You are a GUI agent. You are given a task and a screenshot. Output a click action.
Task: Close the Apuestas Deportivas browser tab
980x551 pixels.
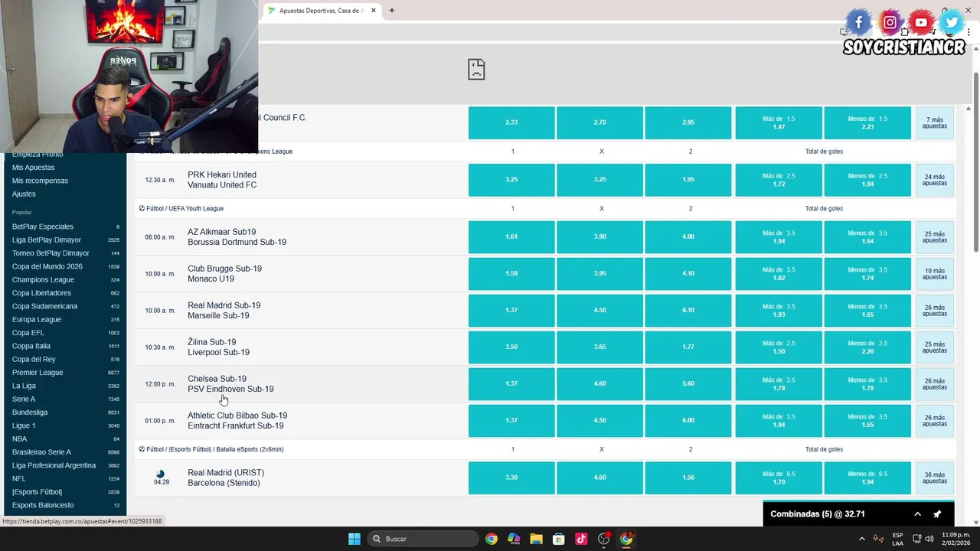(374, 11)
